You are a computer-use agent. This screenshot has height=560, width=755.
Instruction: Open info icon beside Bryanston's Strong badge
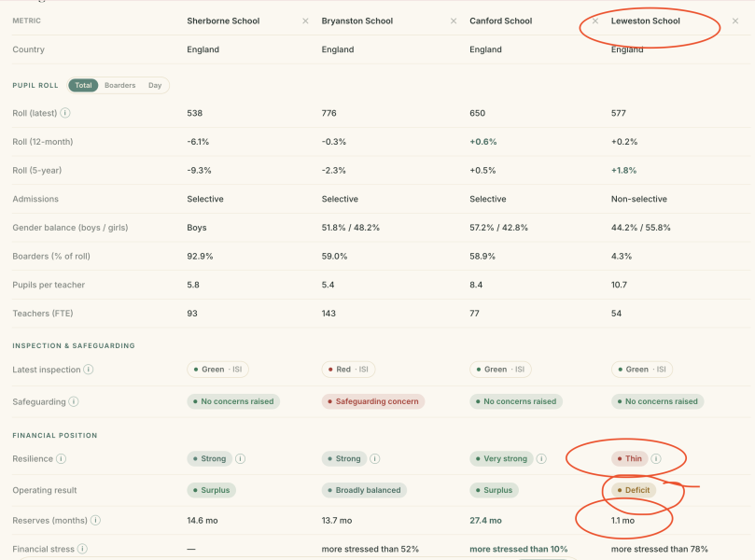click(x=374, y=458)
